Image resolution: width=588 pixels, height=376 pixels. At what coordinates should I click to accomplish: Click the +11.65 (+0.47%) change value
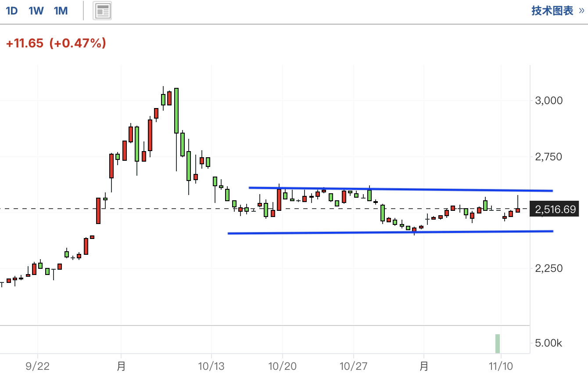pos(56,43)
